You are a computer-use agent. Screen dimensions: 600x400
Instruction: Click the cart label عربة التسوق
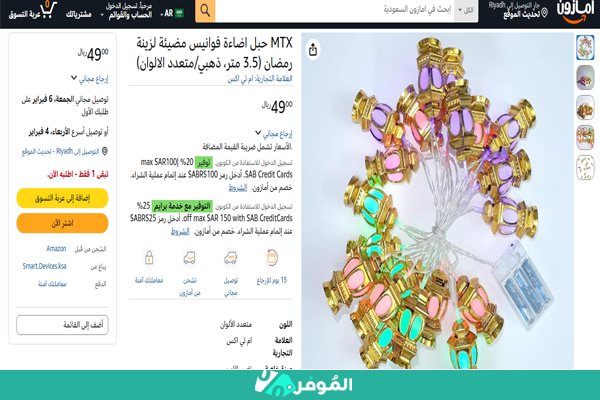click(x=24, y=15)
